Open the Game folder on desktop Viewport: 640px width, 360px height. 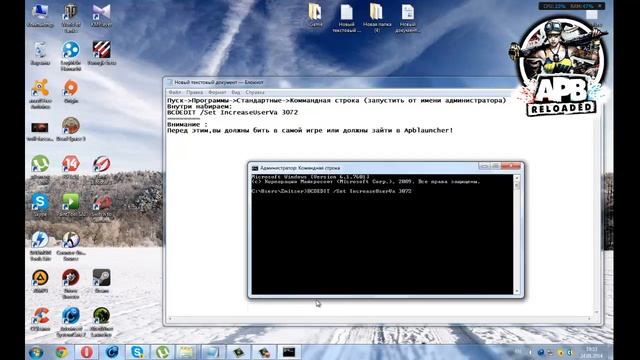(315, 15)
